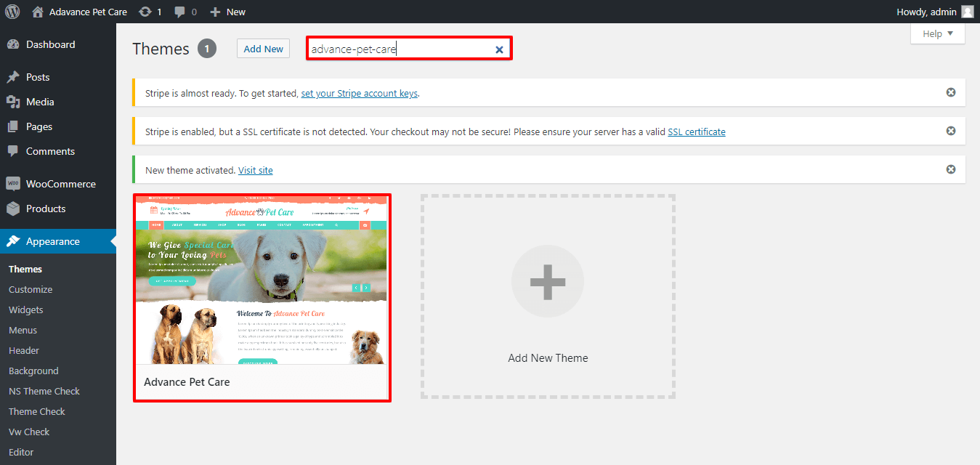This screenshot has width=980, height=465.
Task: Click into the theme search field
Action: (x=400, y=49)
